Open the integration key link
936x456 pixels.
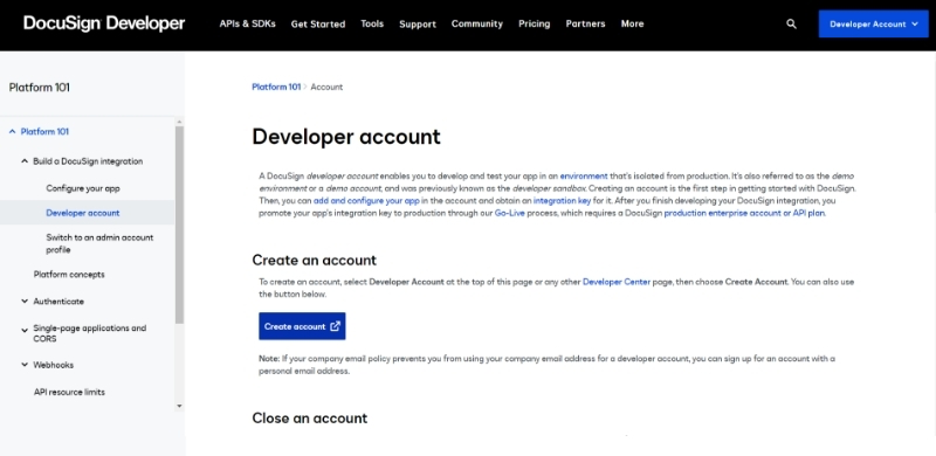562,201
